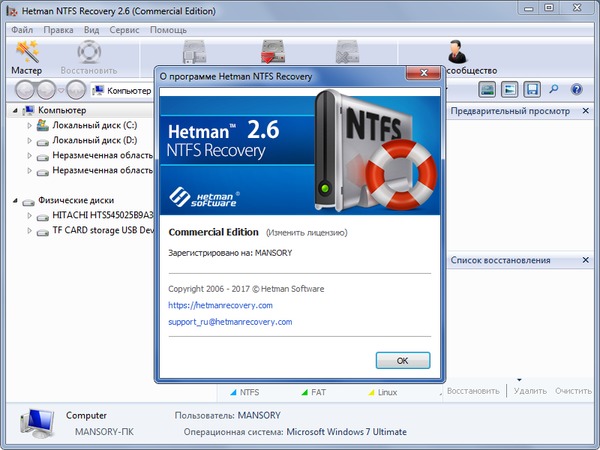Open navigation history dropdown arrow
This screenshot has width=600, height=450.
click(61, 91)
